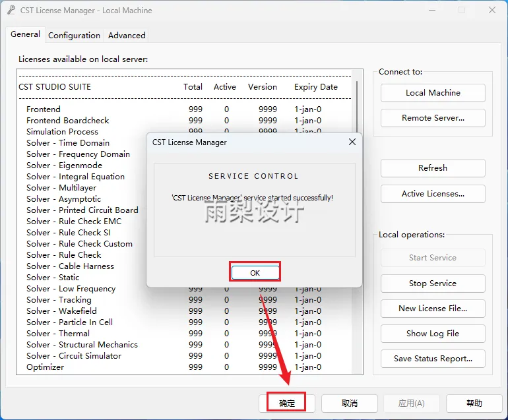This screenshot has width=508, height=420.
Task: Click OK in the Service Control dialog
Action: (x=255, y=273)
